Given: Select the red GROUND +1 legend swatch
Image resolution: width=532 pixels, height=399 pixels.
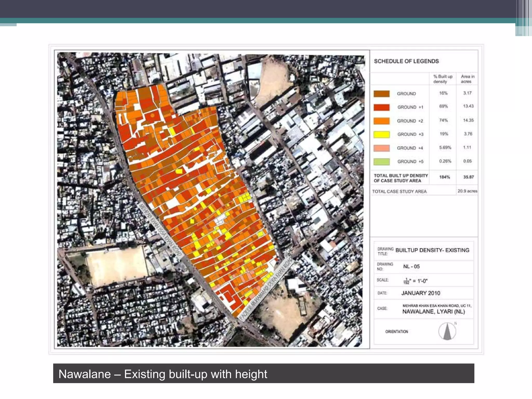Looking at the screenshot, I should pos(381,107).
